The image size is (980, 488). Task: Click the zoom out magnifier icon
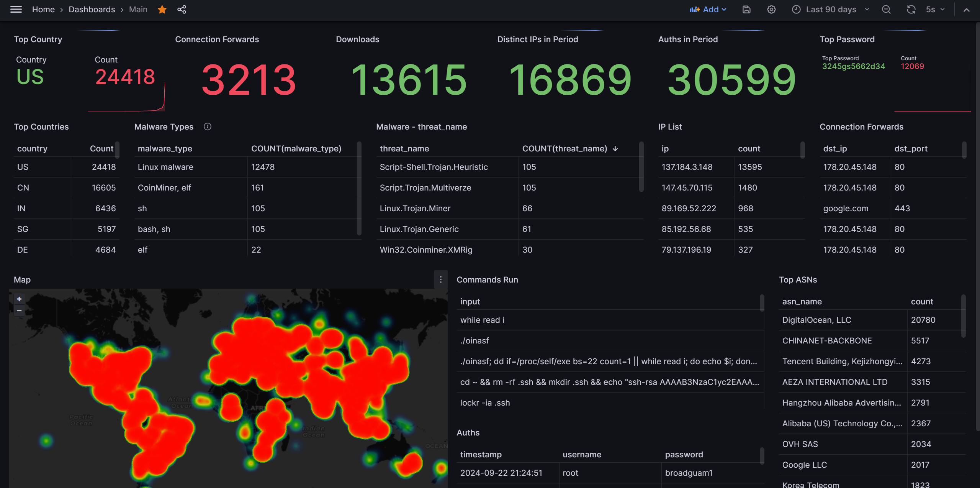point(887,9)
